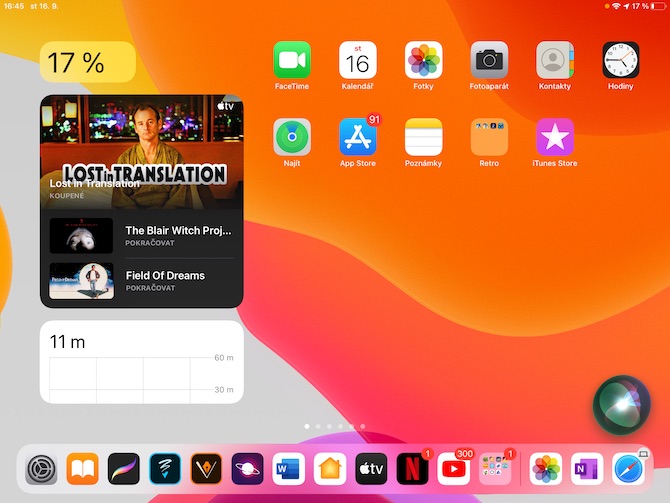Launch iTunes Store app
This screenshot has height=503, width=670.
coord(555,137)
